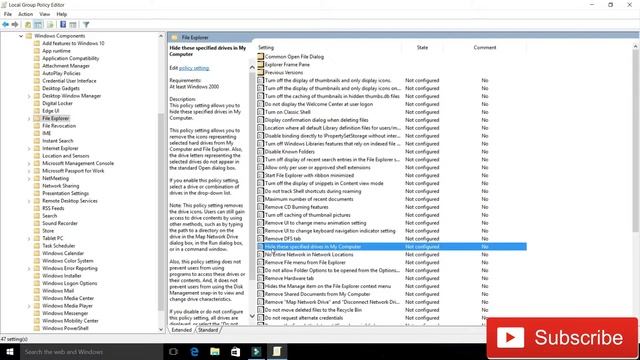Select the App runtime tree folder
This screenshot has height=360, width=640.
pyautogui.click(x=56, y=51)
